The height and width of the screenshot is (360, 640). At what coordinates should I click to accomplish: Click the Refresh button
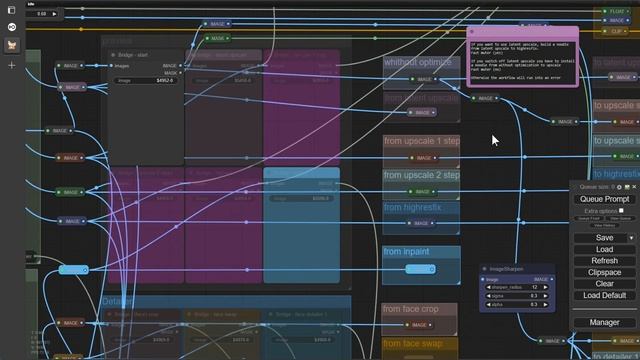604,260
